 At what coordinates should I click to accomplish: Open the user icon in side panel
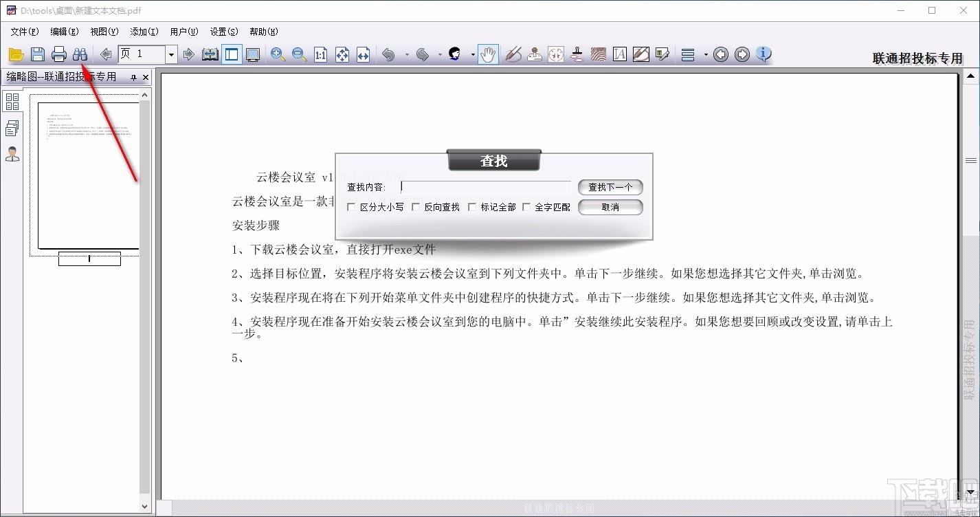(12, 154)
